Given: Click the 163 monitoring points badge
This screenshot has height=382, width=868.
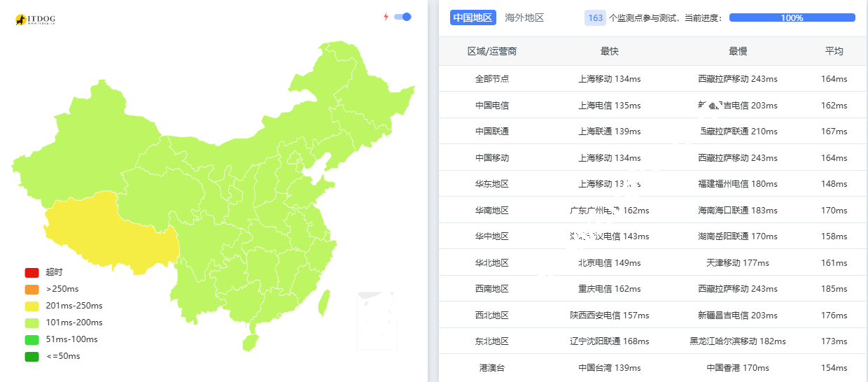Looking at the screenshot, I should 595,17.
